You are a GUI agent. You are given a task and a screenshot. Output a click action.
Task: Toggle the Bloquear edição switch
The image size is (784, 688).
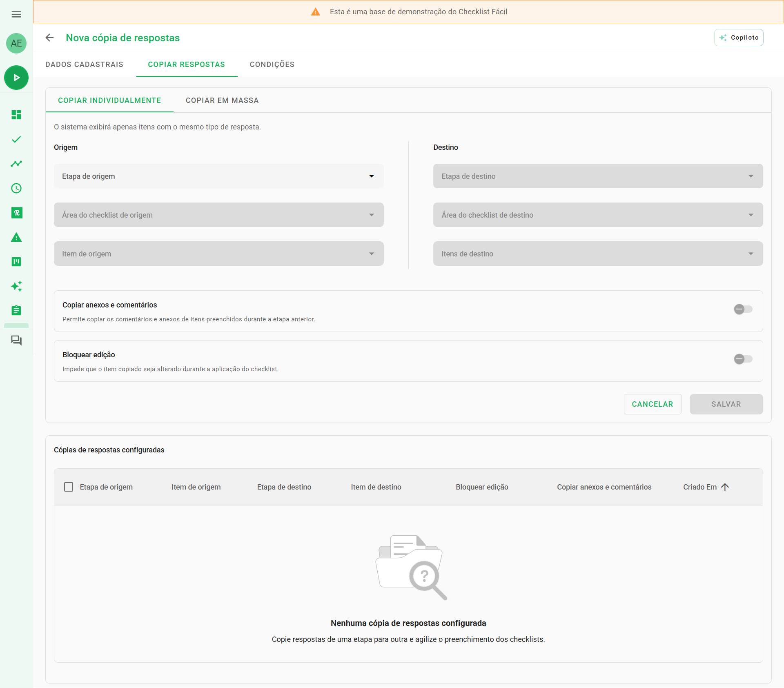[x=742, y=359]
